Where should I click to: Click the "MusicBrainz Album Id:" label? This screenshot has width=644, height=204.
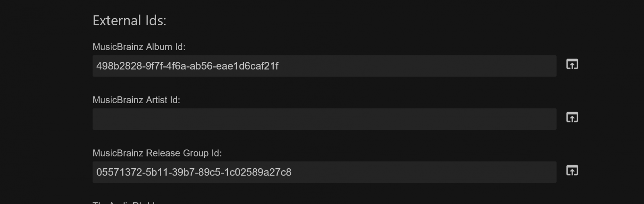[x=139, y=47]
